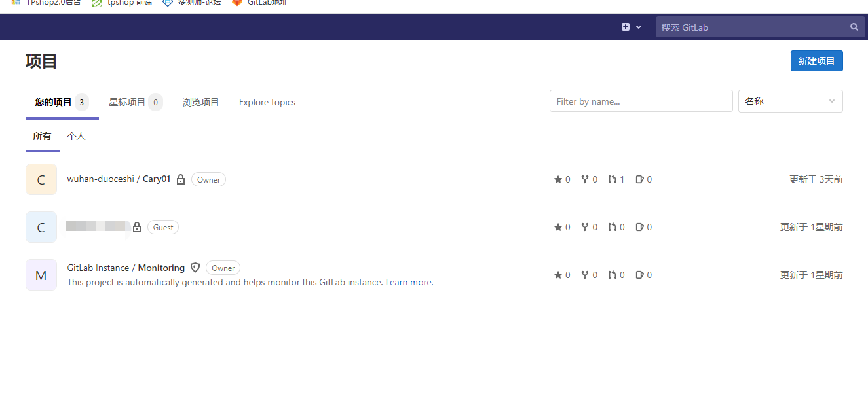868x407 pixels.
Task: Switch to the 您的项目 tab
Action: point(62,102)
